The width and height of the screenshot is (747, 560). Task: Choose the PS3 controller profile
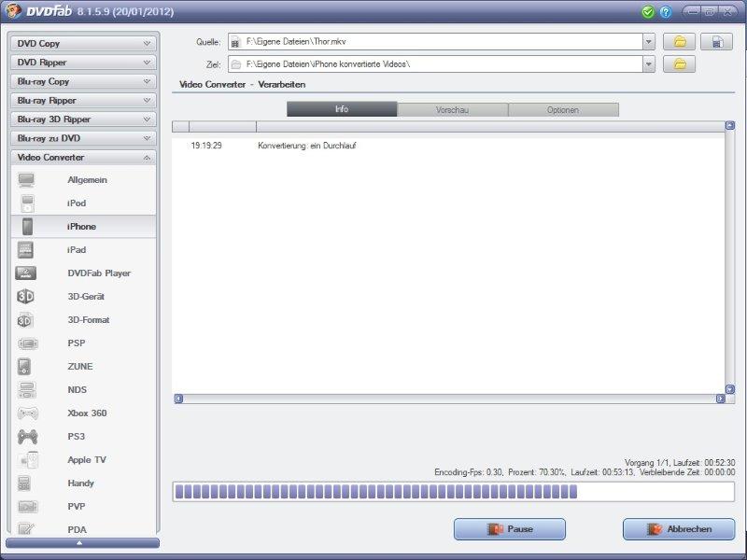pos(76,437)
